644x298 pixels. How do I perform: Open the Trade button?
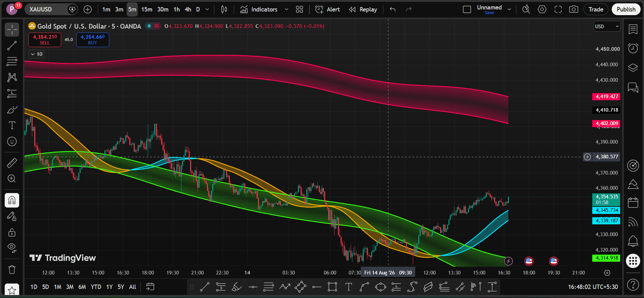click(596, 9)
